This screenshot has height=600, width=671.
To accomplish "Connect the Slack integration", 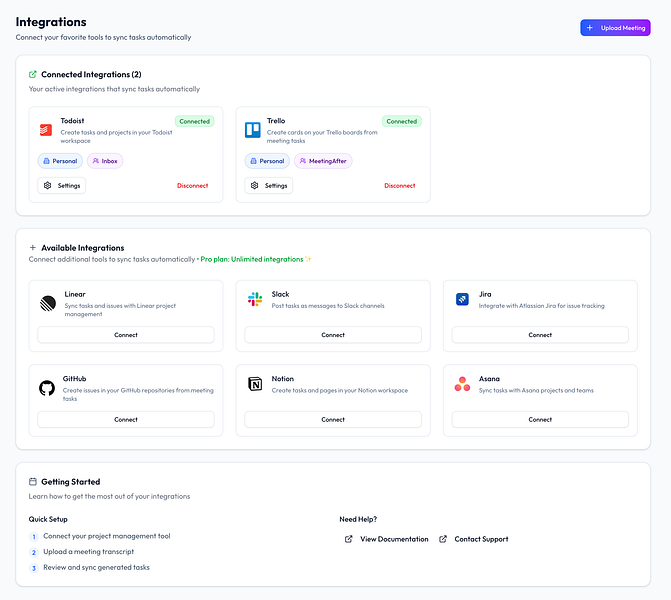I will click(x=333, y=335).
